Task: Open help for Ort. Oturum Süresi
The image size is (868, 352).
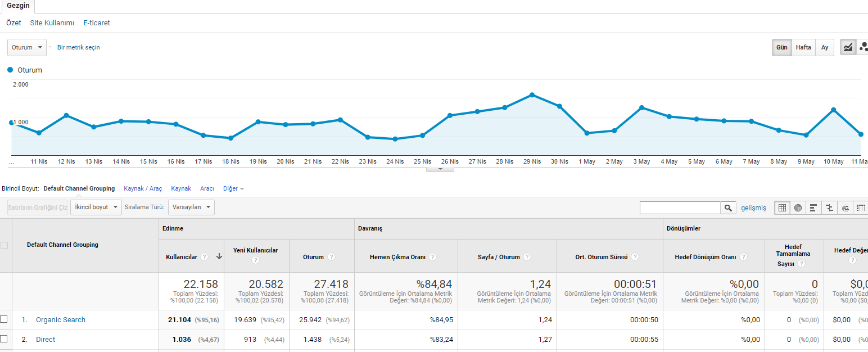Action: (x=635, y=257)
